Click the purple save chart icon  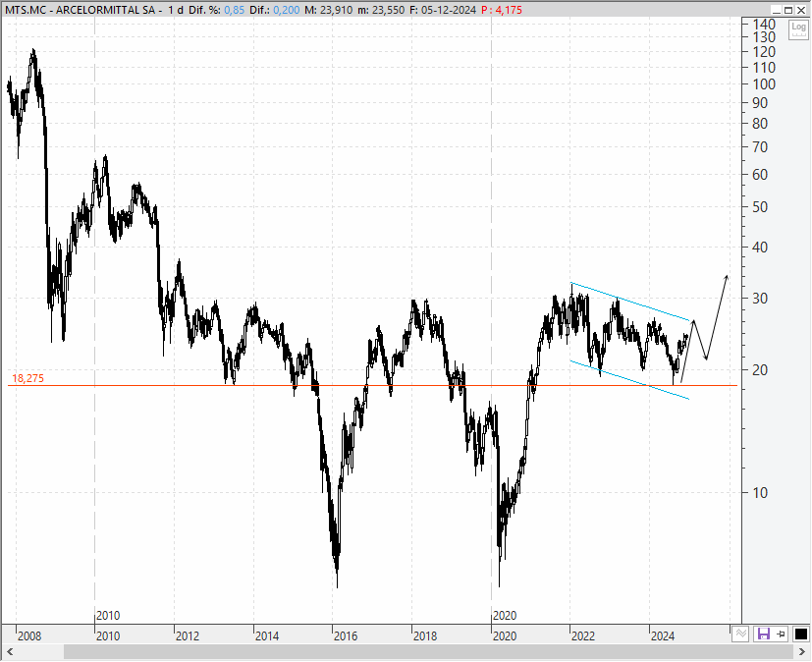[763, 634]
